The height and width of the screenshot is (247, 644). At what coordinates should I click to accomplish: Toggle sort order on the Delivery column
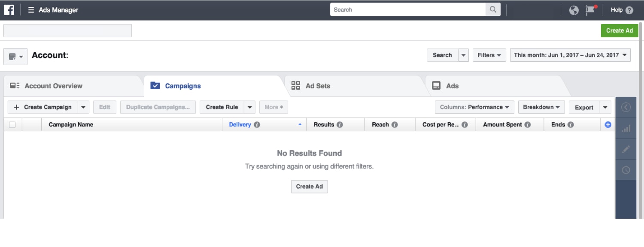pyautogui.click(x=301, y=124)
